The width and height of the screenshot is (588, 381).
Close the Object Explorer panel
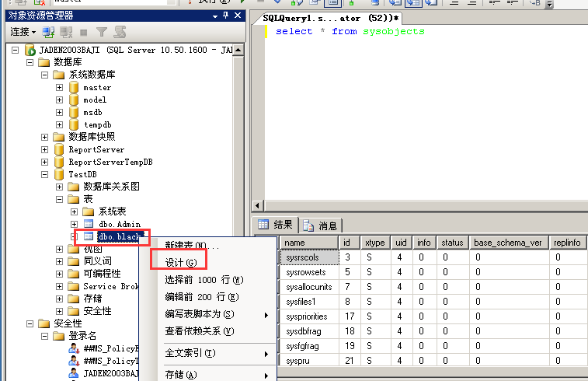coord(238,16)
